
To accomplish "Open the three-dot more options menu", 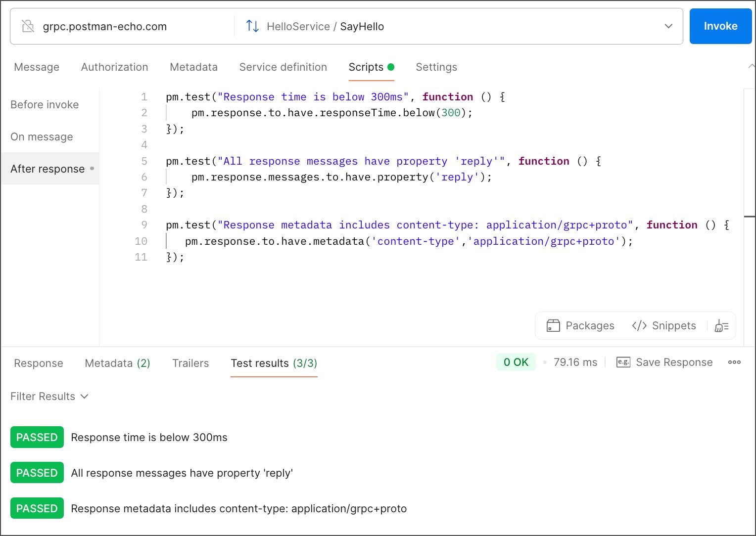I will click(734, 362).
